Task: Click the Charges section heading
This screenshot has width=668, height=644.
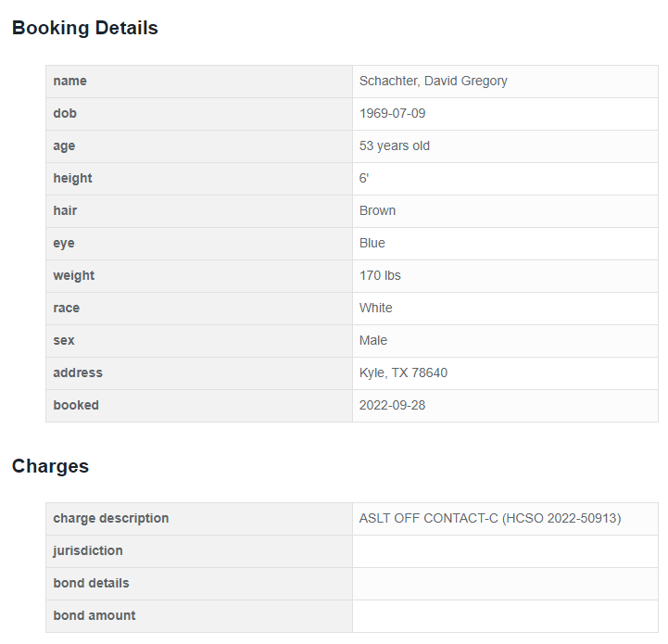Action: (50, 466)
